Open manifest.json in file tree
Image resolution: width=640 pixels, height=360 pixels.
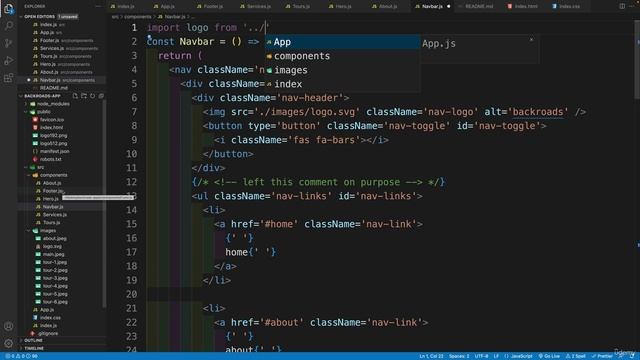[55, 151]
